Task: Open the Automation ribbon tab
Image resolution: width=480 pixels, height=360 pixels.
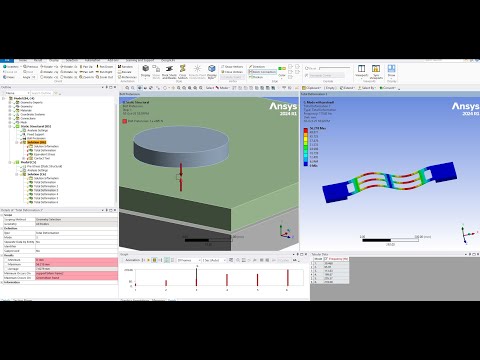Action: click(x=92, y=60)
